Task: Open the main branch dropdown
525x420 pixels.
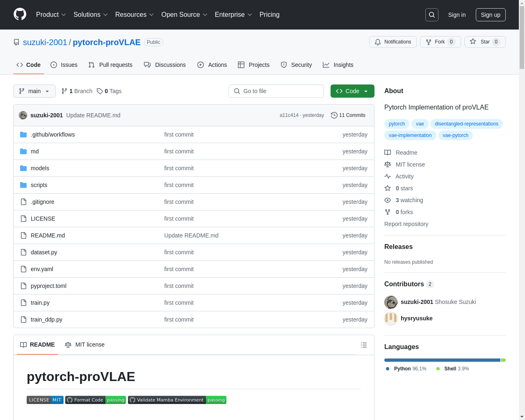Action: pos(34,91)
